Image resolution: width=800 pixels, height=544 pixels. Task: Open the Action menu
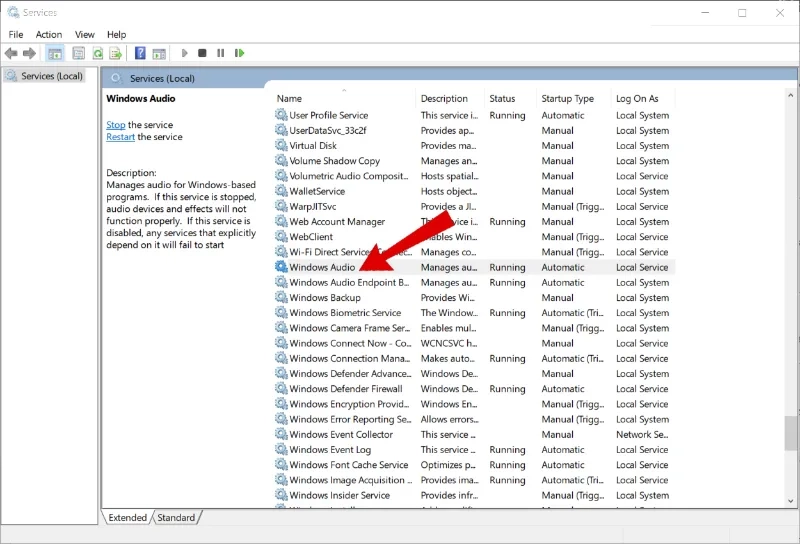tap(48, 35)
